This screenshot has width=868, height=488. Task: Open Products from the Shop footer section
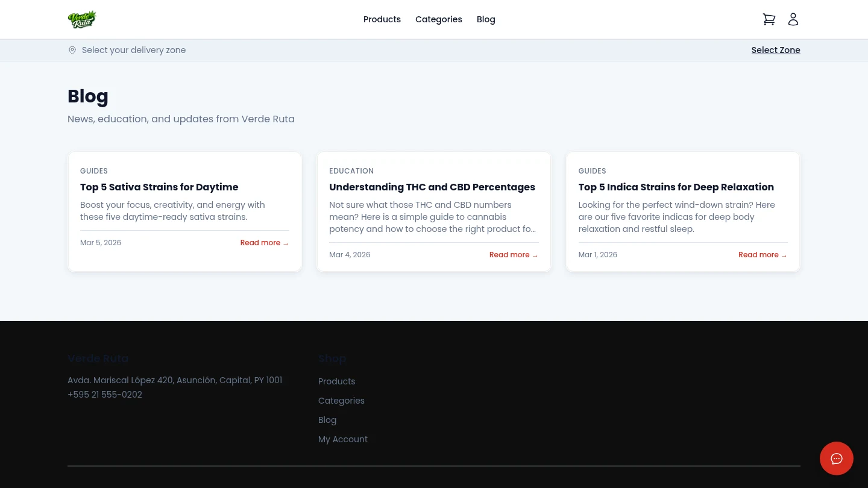click(x=336, y=381)
